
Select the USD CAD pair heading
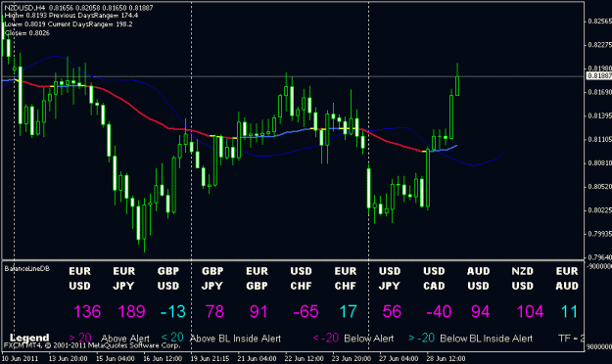pyautogui.click(x=434, y=279)
